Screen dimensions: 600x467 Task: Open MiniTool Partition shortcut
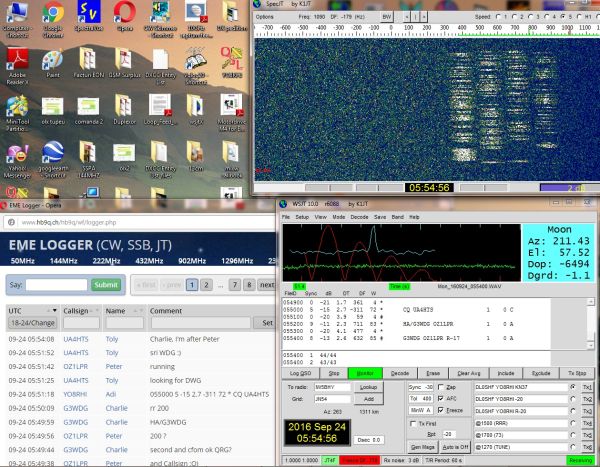point(16,108)
